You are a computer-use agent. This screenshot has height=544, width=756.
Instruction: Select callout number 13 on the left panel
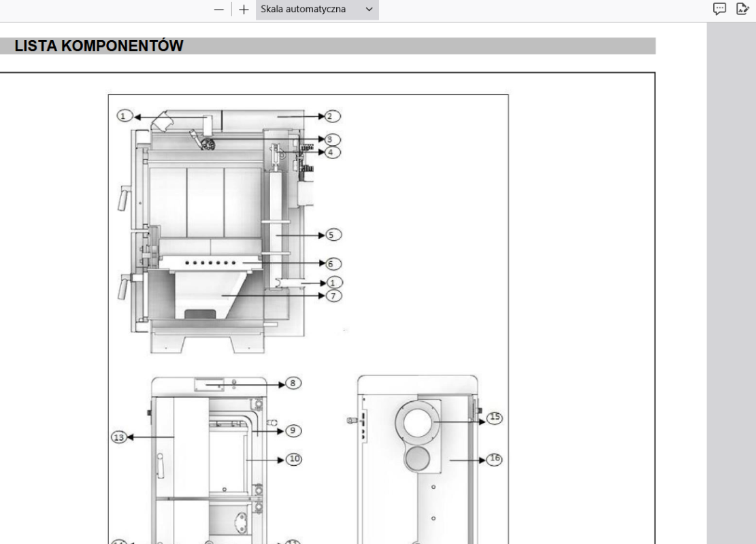[x=118, y=438]
